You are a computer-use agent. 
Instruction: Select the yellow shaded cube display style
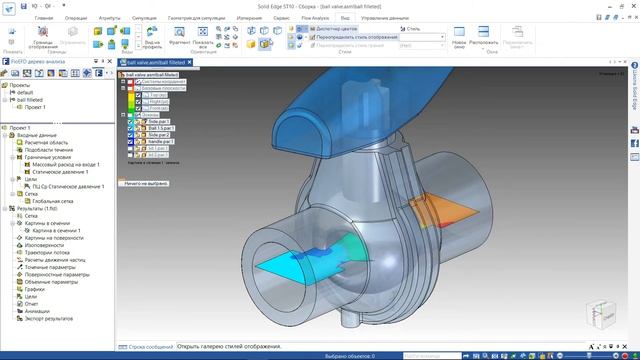pyautogui.click(x=251, y=44)
